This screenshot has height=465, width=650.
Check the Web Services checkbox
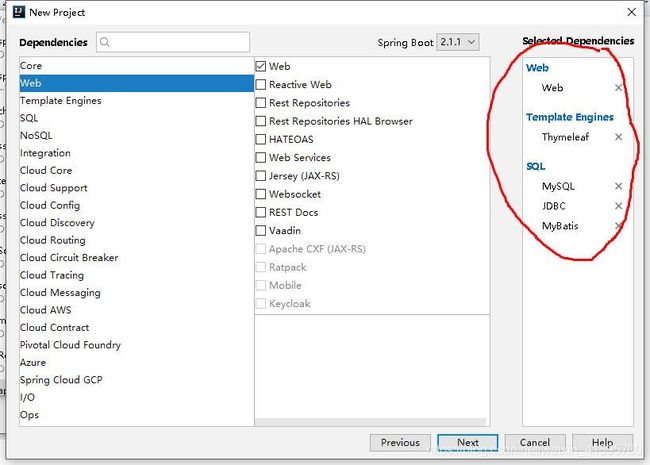(261, 157)
